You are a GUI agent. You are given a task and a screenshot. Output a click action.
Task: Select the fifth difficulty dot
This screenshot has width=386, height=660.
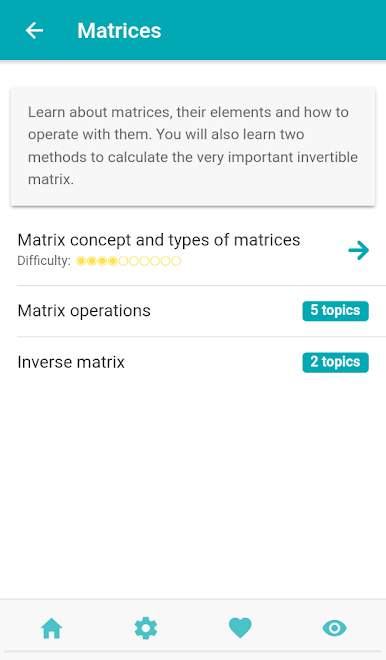tap(123, 261)
